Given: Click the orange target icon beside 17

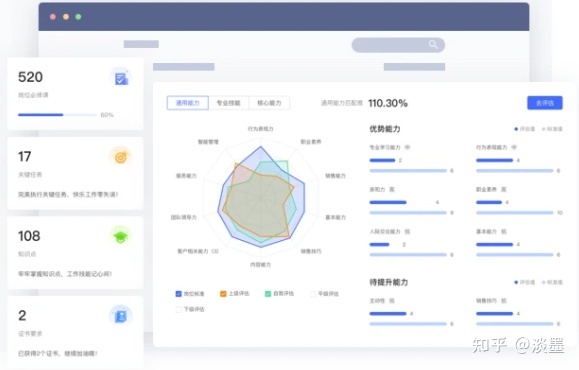Looking at the screenshot, I should pos(121,157).
